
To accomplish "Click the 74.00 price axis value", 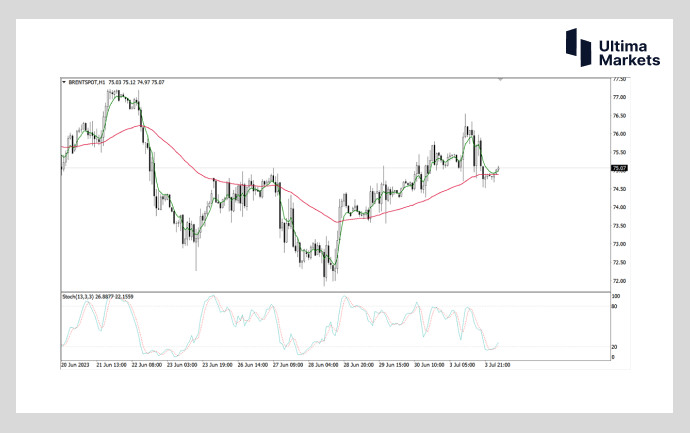I will pos(619,208).
